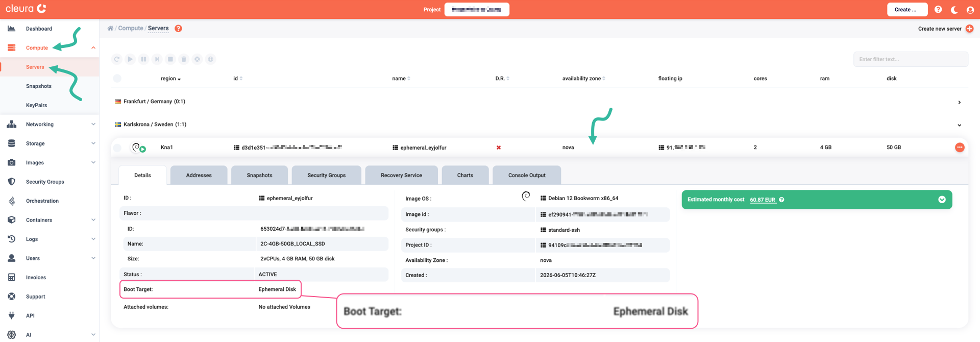The image size is (980, 342).
Task: Open the user account icon
Action: pyautogui.click(x=970, y=10)
